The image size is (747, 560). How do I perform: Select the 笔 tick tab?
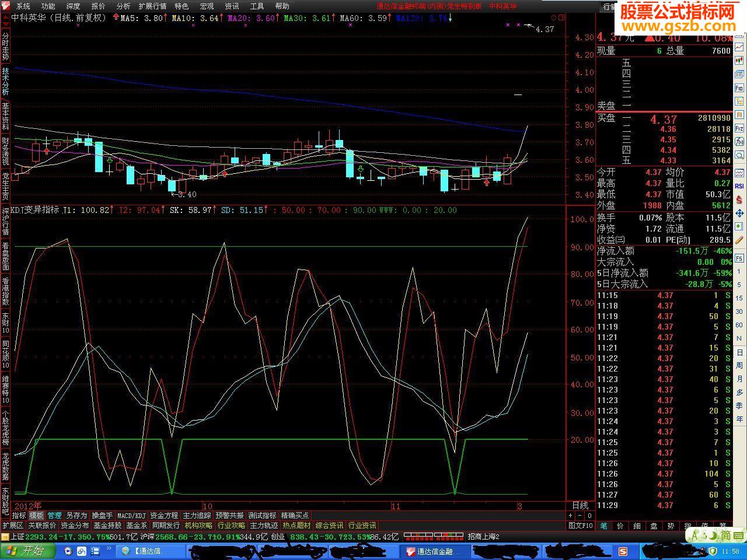[x=603, y=526]
